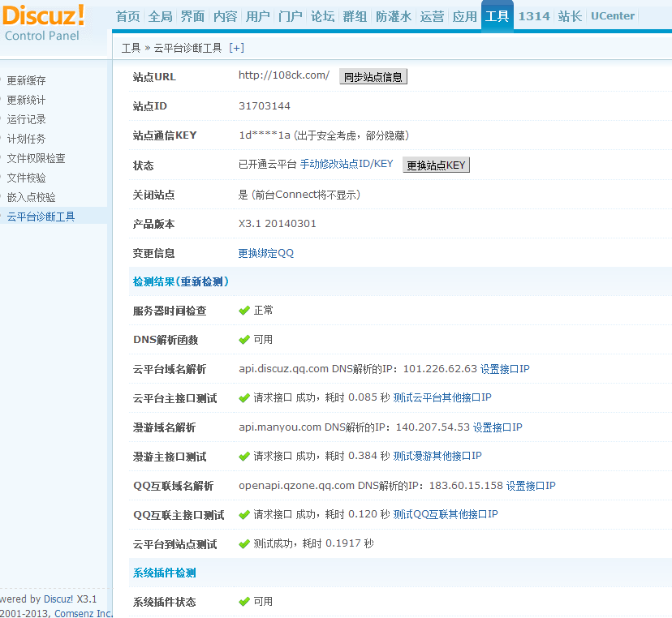672x618 pixels.
Task: Click the green checkmark for 漫游主接口测试
Action: (244, 457)
